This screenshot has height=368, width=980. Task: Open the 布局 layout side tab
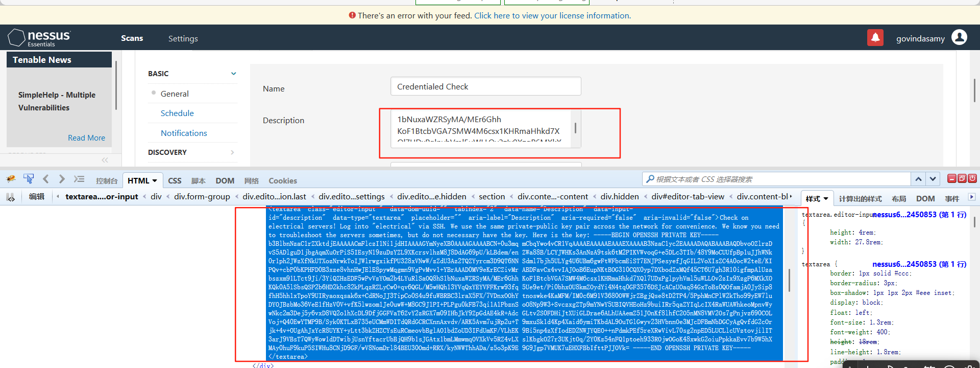point(899,199)
